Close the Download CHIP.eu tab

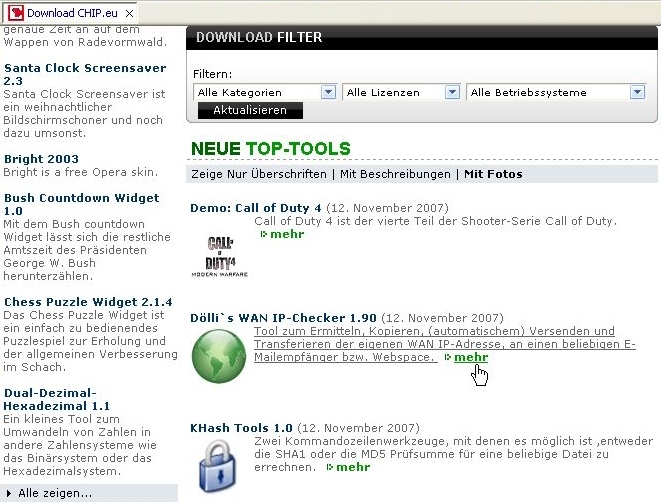click(129, 13)
